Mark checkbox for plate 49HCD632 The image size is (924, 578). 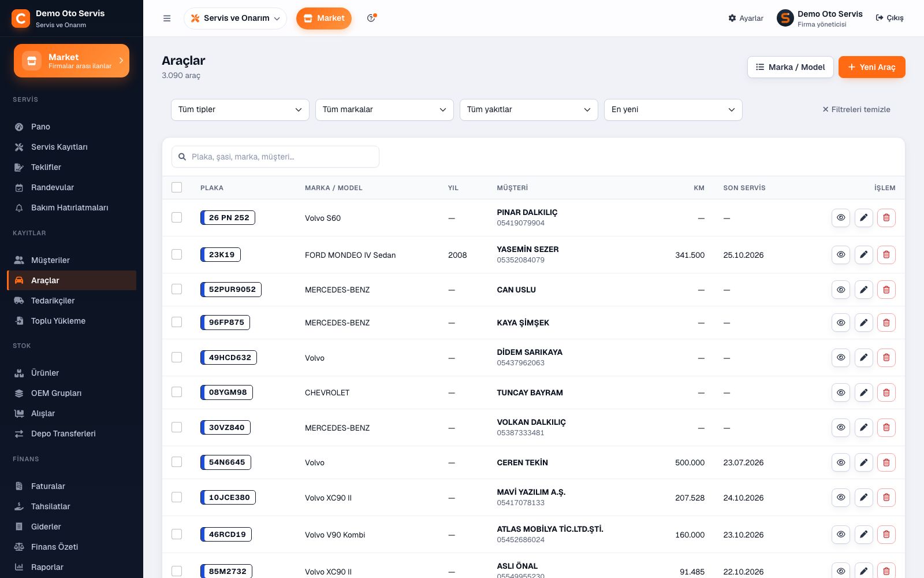point(177,357)
